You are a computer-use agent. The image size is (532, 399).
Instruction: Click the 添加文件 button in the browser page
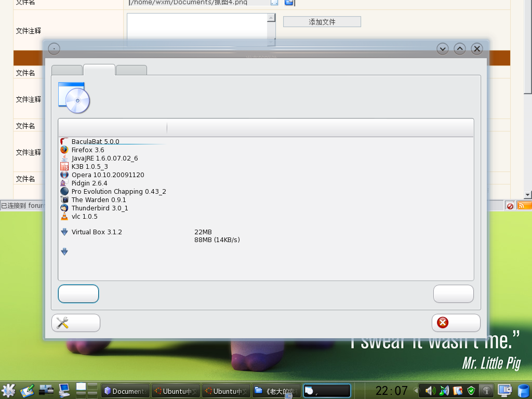pos(322,22)
